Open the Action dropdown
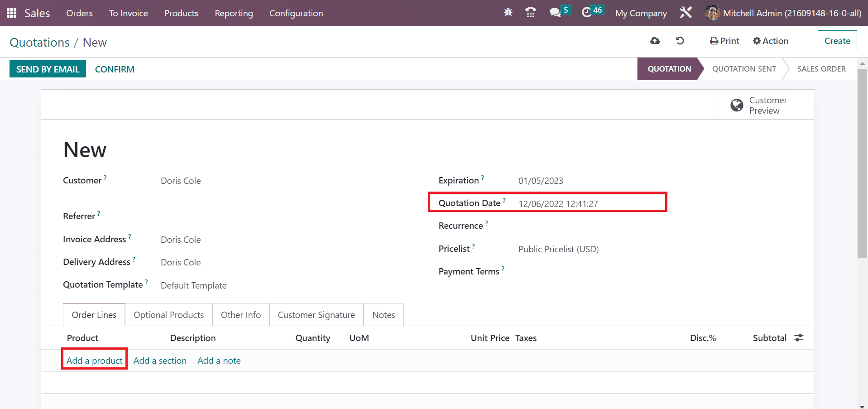 (x=770, y=41)
